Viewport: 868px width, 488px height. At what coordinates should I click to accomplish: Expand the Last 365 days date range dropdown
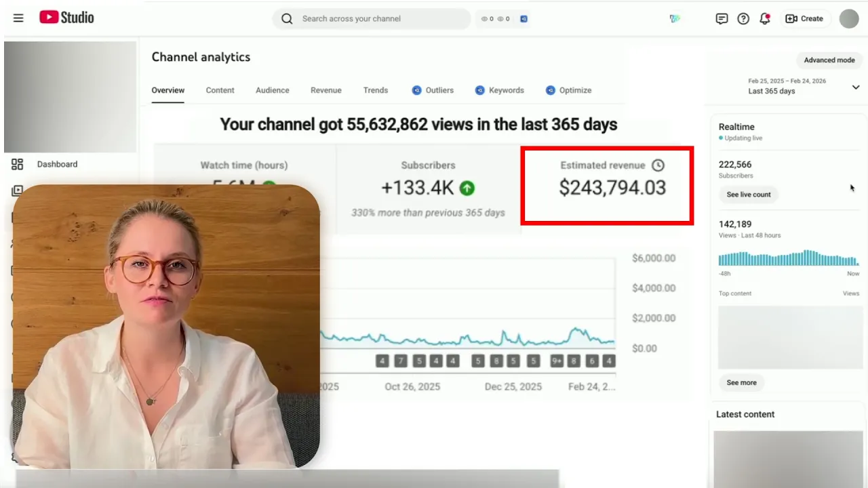[856, 87]
